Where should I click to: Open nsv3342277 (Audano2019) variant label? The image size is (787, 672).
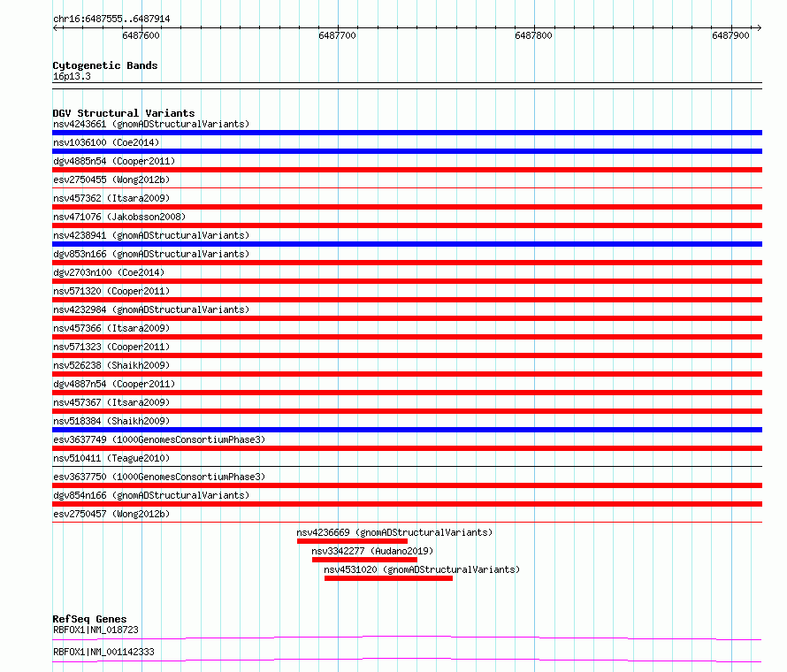coord(372,551)
